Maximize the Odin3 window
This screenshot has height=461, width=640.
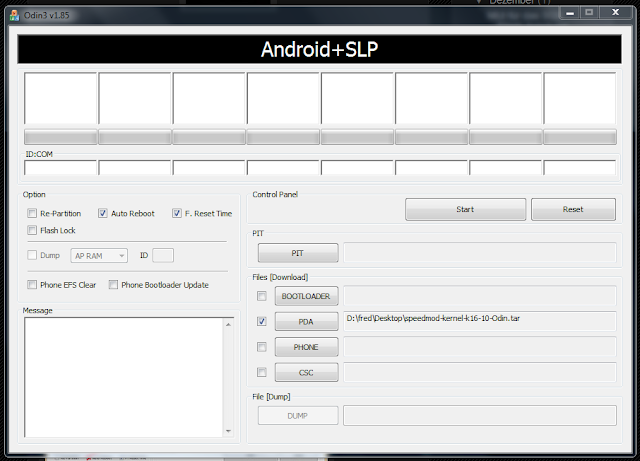pyautogui.click(x=589, y=13)
